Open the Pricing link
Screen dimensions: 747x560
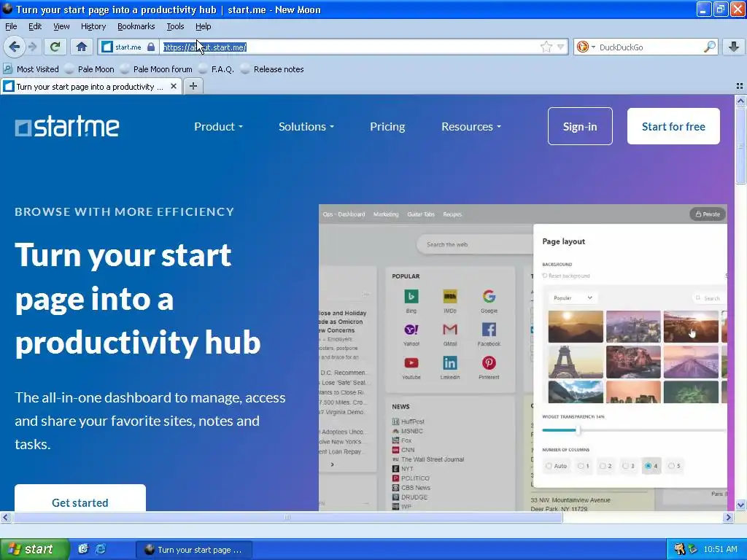tap(387, 127)
